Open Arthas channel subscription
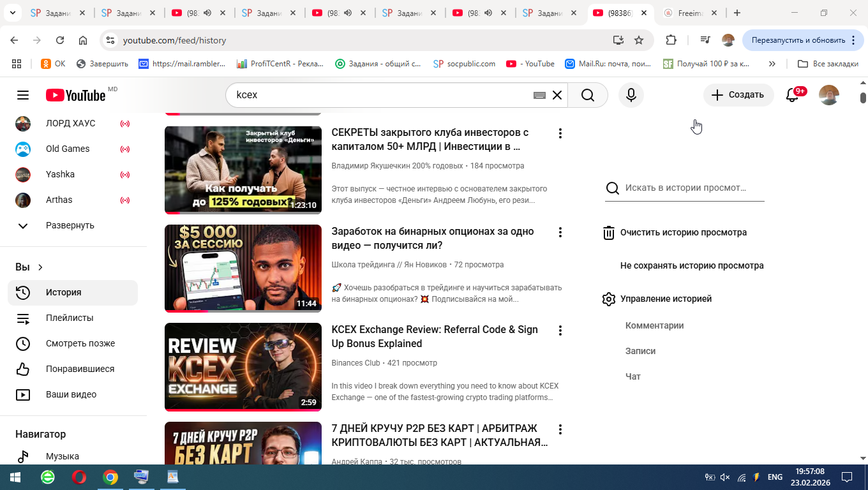 click(73, 200)
